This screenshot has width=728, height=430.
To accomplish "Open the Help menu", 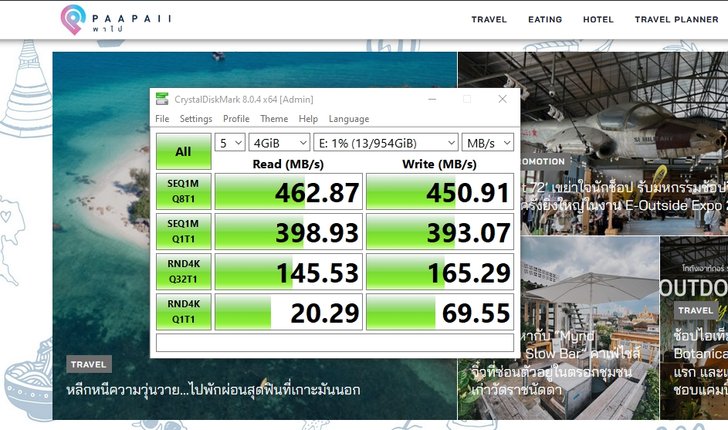I will (308, 119).
